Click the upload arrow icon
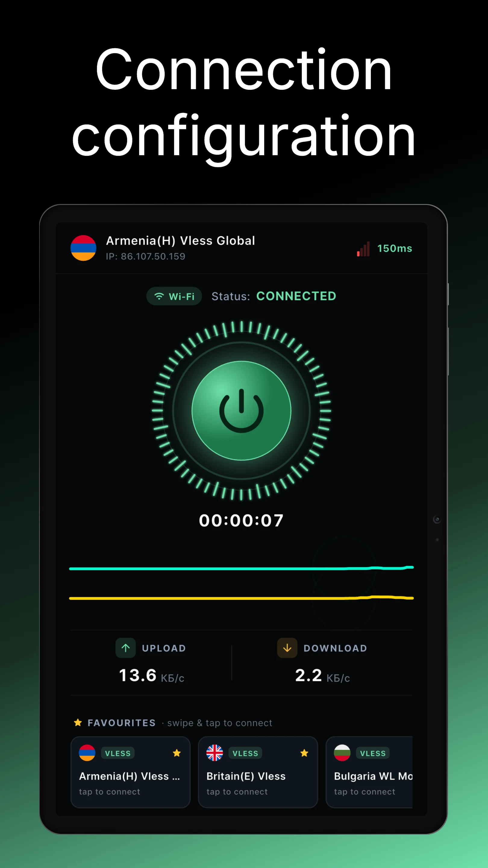This screenshot has height=868, width=488. [126, 648]
